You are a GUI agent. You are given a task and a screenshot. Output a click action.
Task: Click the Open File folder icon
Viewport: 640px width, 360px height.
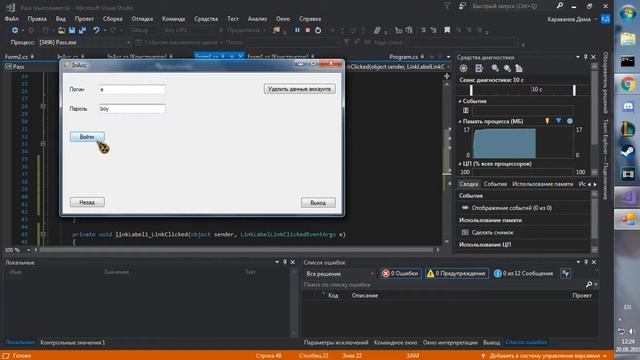point(61,30)
